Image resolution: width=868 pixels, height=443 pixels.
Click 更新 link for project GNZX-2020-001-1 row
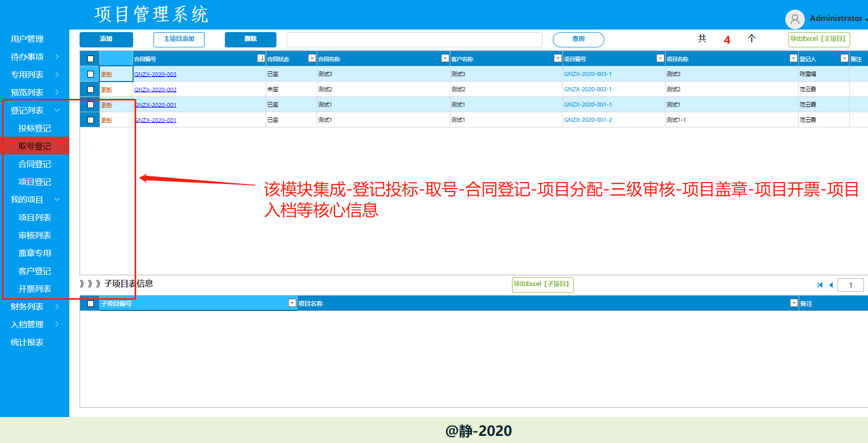(107, 105)
